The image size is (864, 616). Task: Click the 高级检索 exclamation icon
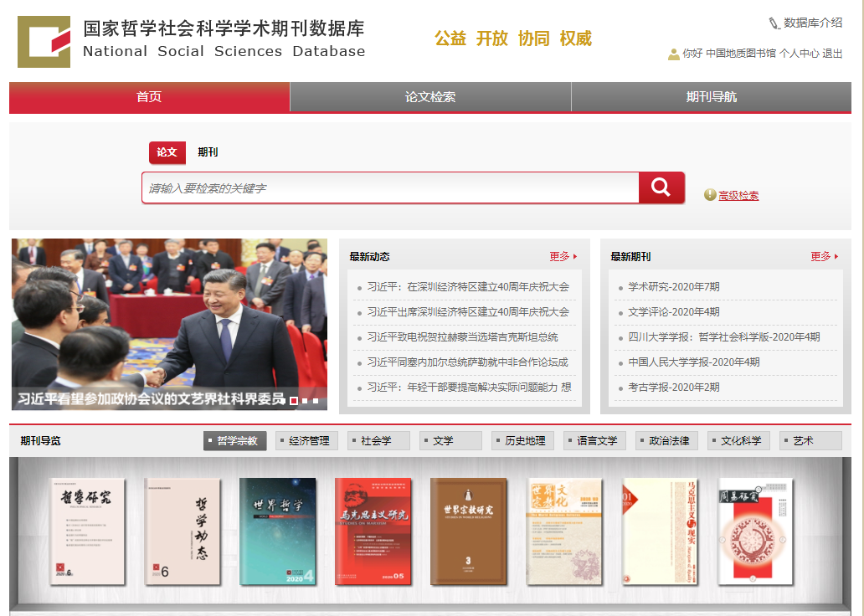pyautogui.click(x=710, y=195)
